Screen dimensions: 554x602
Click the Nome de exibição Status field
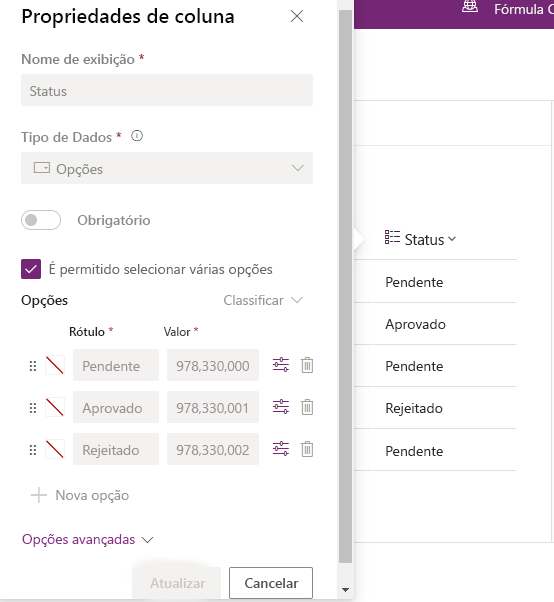pyautogui.click(x=167, y=90)
